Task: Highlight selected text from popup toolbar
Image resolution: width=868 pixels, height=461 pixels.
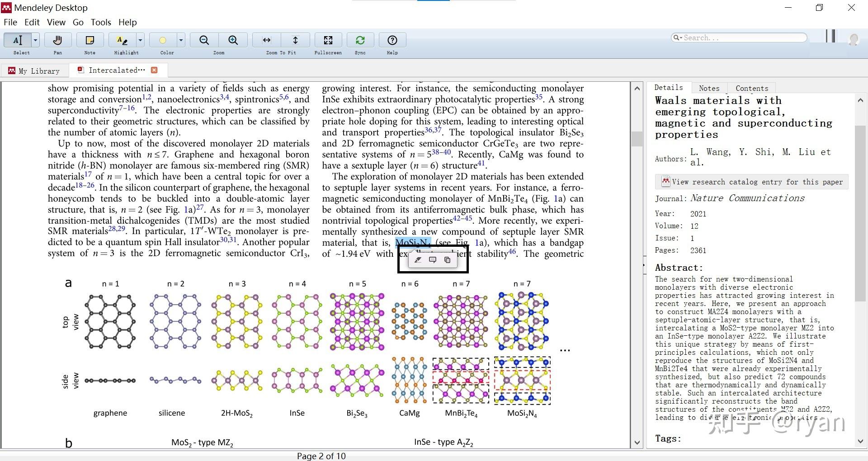Action: point(418,260)
